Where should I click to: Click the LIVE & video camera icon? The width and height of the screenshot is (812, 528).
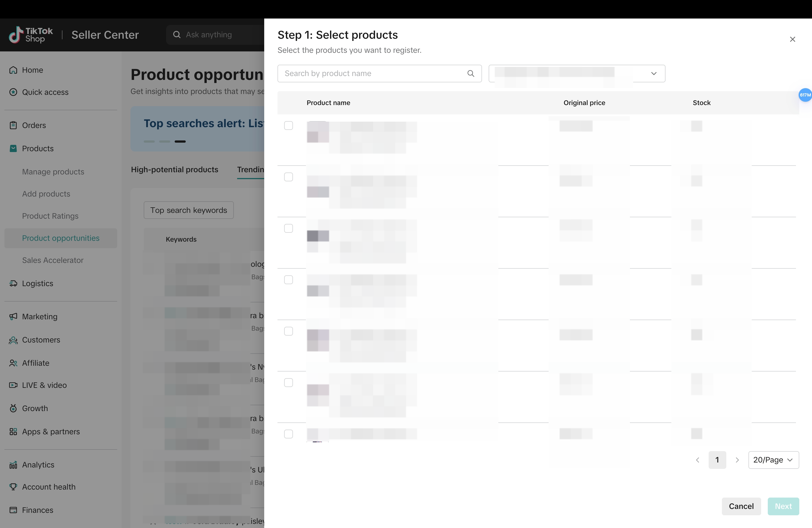pos(13,385)
